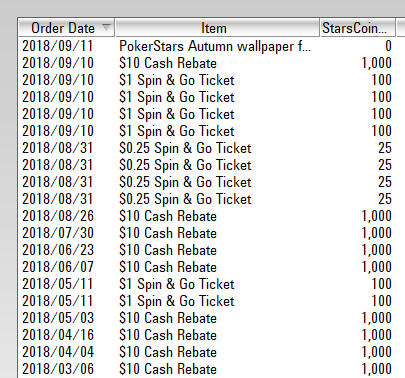This screenshot has height=378, width=405.
Task: Click the 0 StarsCoin value for the wallpaper
Action: tap(388, 46)
